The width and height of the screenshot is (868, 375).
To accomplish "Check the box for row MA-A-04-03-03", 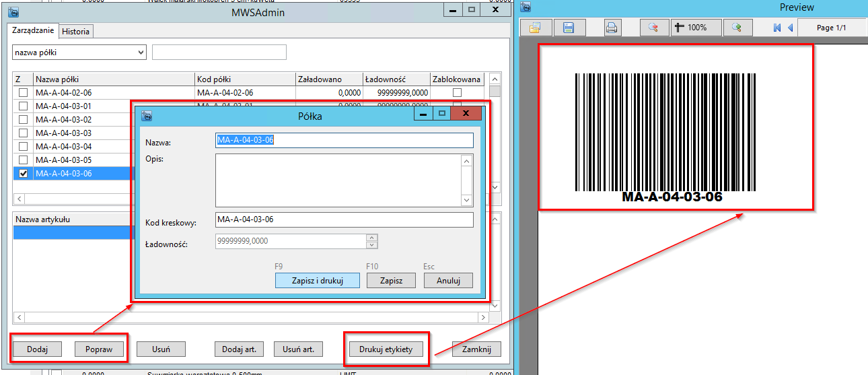I will point(24,133).
